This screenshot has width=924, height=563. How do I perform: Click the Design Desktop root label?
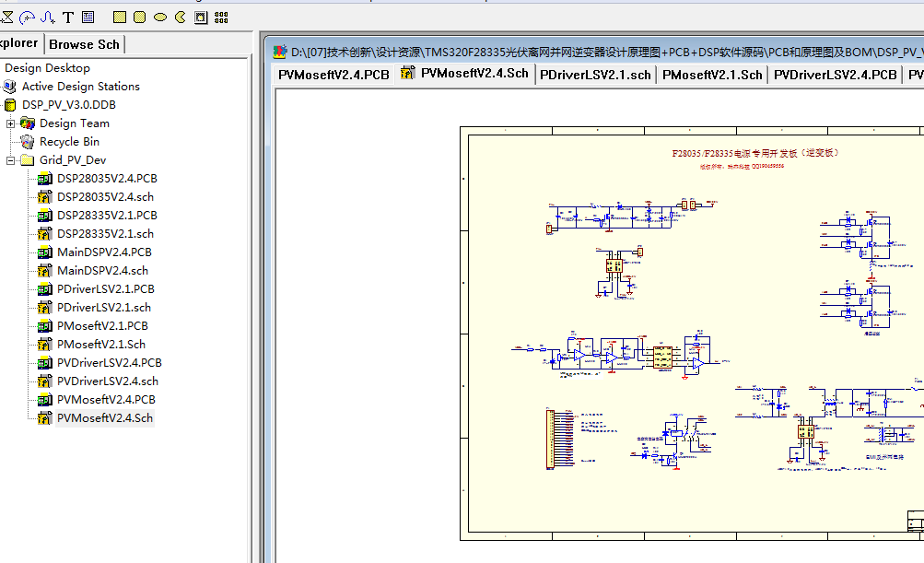47,68
